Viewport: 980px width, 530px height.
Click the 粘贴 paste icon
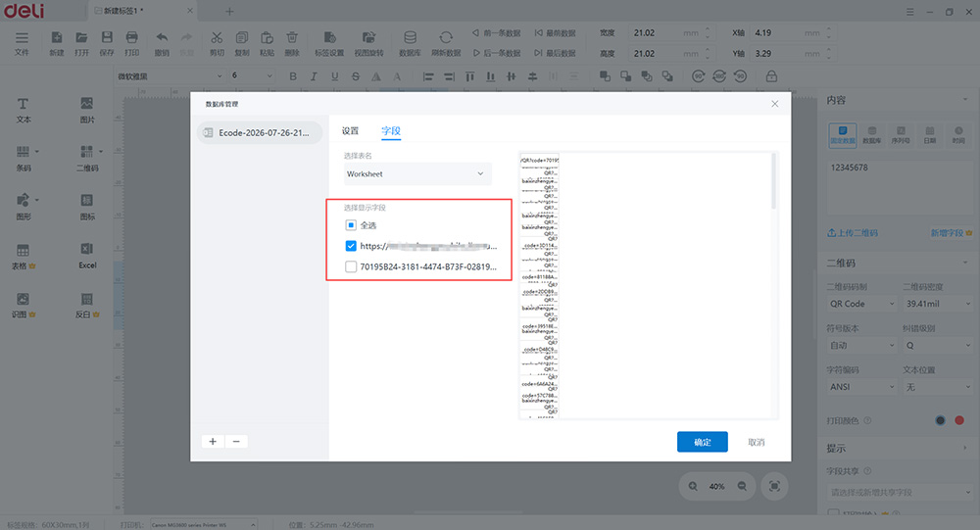tap(267, 44)
